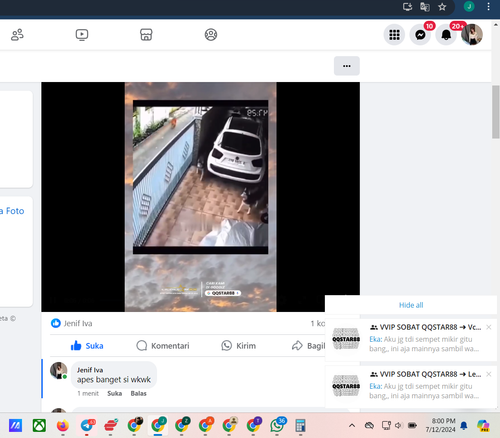500x438 pixels.
Task: Open second VVIP SOBAT QQSTAR88 Le notification
Action: coord(411,387)
